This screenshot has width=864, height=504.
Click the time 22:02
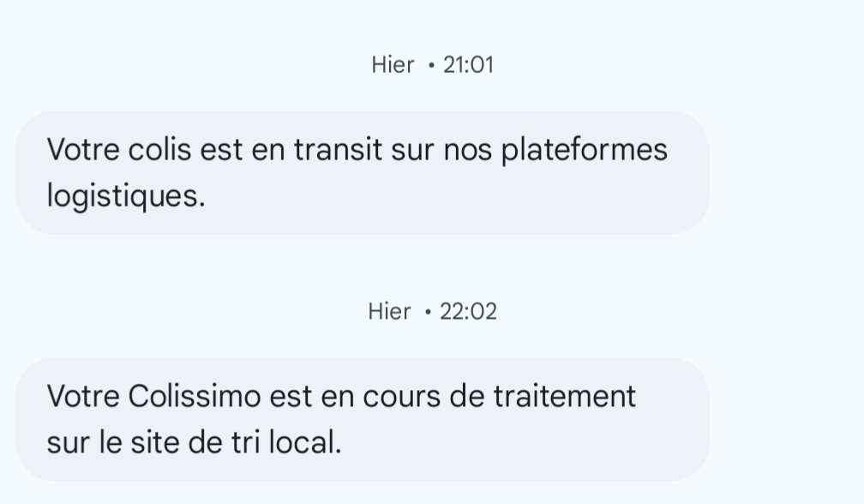[468, 312]
